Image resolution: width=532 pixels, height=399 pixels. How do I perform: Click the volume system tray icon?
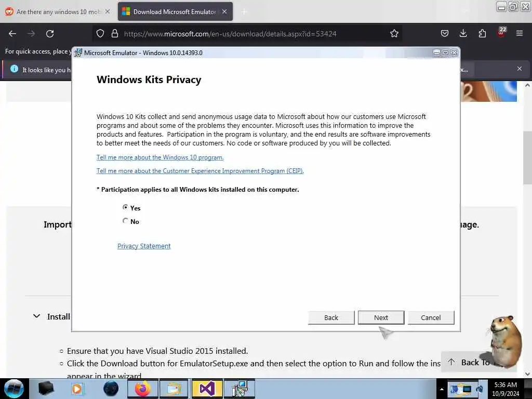click(x=480, y=389)
